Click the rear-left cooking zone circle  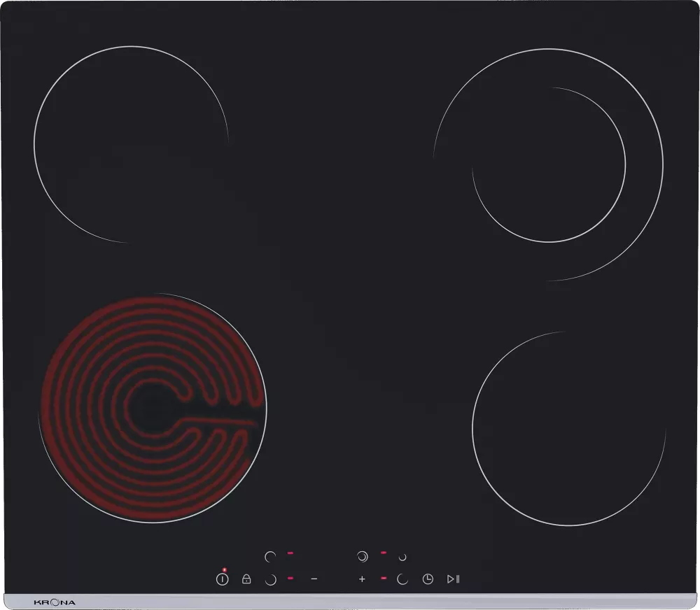(x=131, y=145)
